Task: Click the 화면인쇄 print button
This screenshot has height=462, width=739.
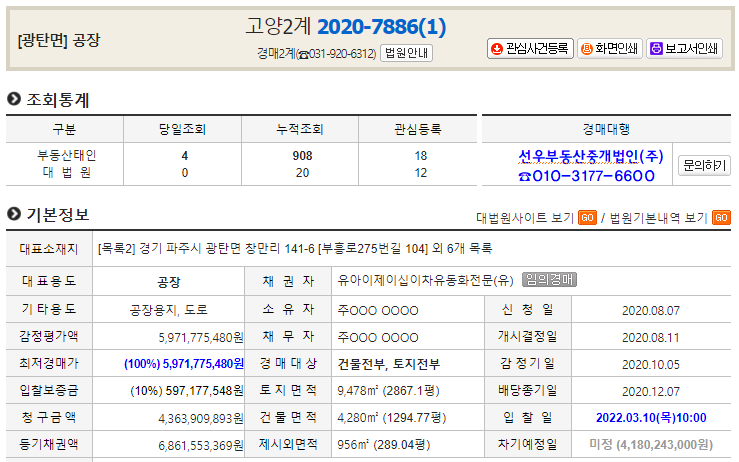Action: pyautogui.click(x=609, y=49)
